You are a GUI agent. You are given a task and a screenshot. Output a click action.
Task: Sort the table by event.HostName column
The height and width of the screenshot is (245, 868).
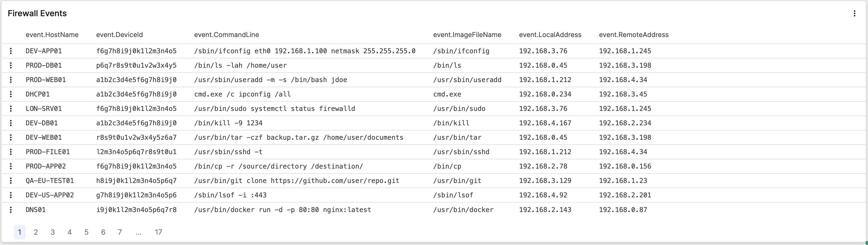(52, 35)
